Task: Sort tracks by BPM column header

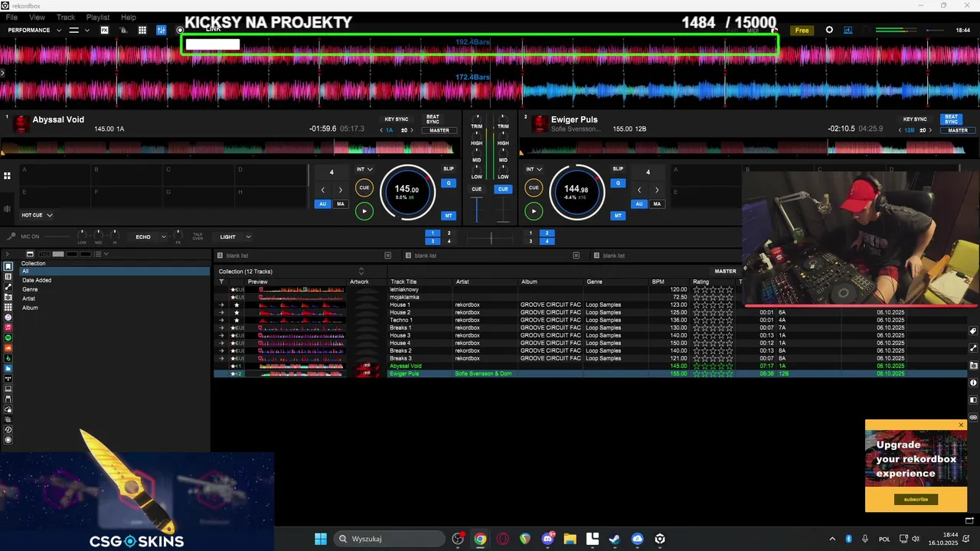Action: point(658,282)
